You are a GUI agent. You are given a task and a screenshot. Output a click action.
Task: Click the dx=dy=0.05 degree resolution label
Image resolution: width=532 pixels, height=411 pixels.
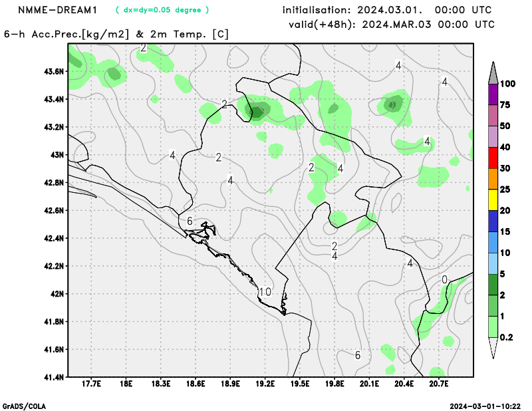pos(162,10)
